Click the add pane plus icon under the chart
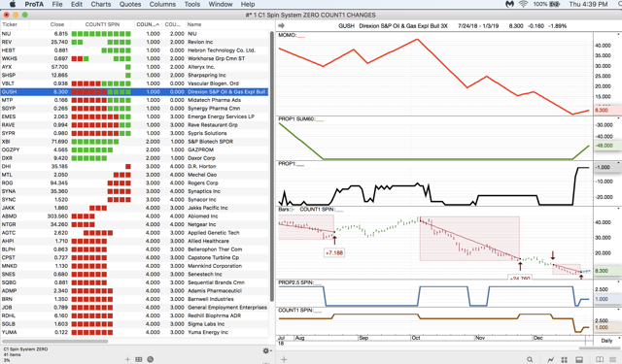This screenshot has height=364, width=622. coord(284,359)
